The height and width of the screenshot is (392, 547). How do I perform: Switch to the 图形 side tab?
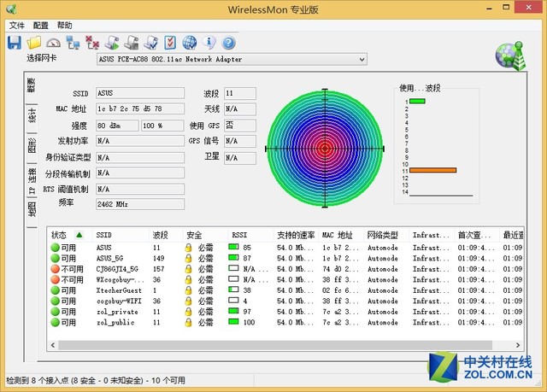[32, 146]
